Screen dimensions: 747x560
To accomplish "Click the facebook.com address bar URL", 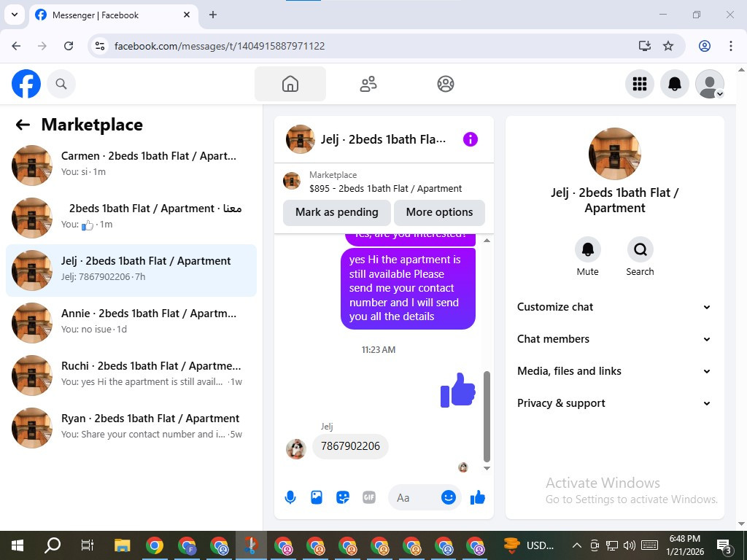I will pyautogui.click(x=220, y=46).
